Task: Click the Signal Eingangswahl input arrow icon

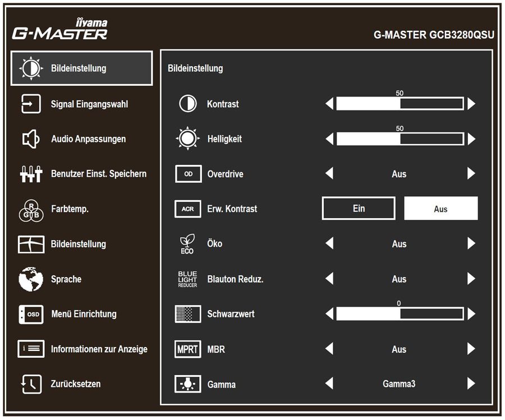Action: [31, 104]
